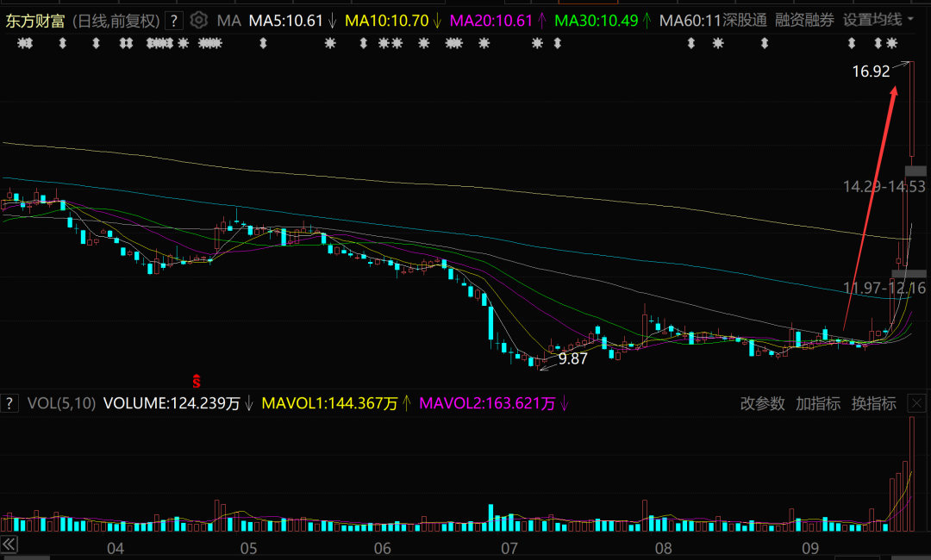
Task: Open the gear settings icon beside MA
Action: 199,20
